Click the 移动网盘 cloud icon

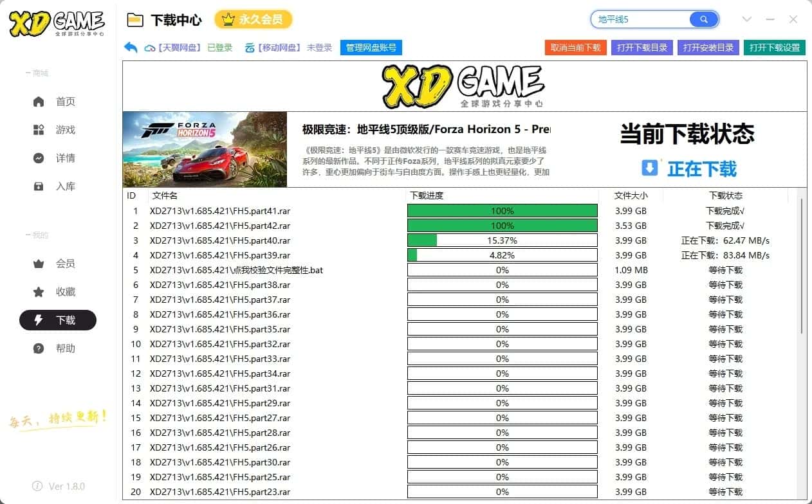(x=250, y=48)
